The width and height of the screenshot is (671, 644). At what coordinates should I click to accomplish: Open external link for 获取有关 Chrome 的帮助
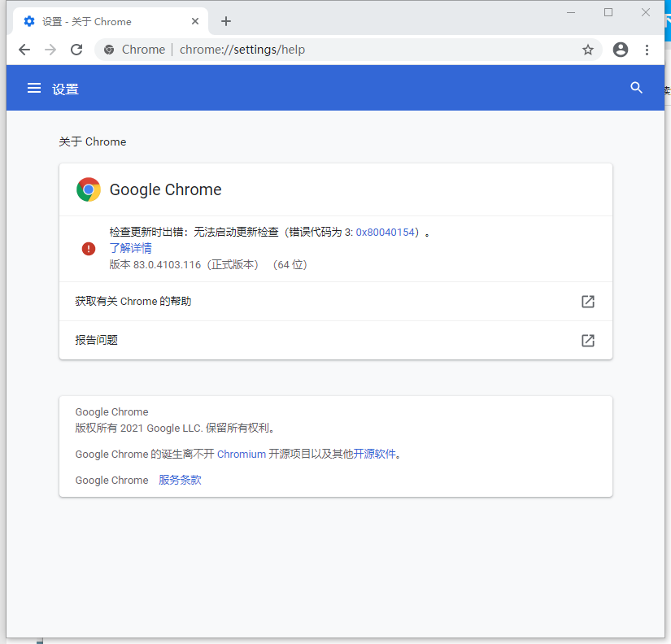(587, 301)
